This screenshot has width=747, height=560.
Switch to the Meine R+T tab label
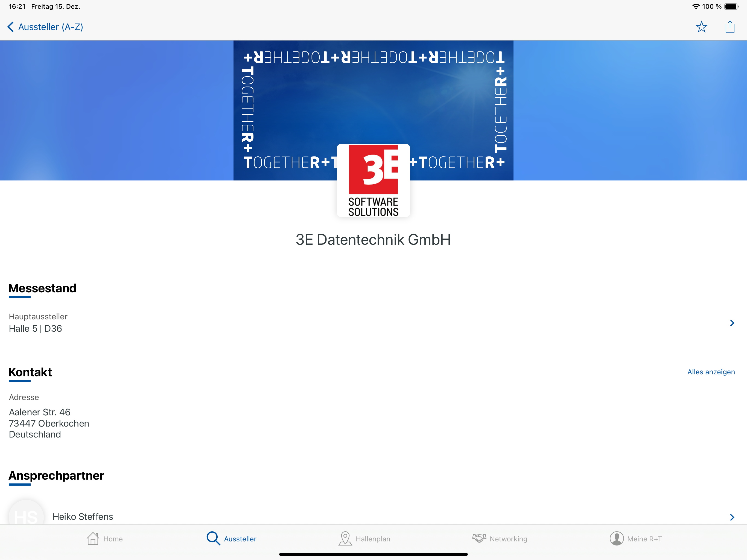click(644, 539)
